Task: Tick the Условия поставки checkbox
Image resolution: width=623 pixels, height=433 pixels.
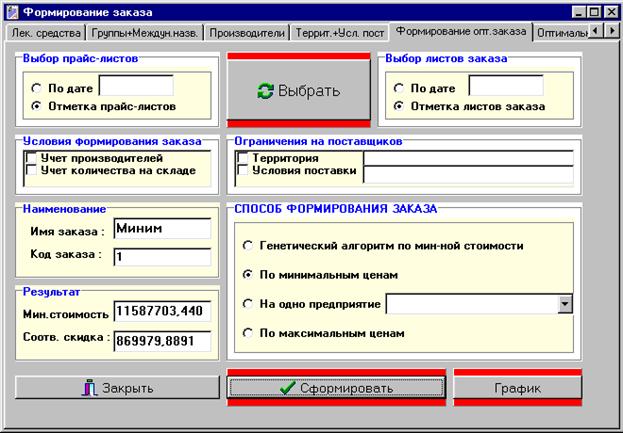Action: 243,170
